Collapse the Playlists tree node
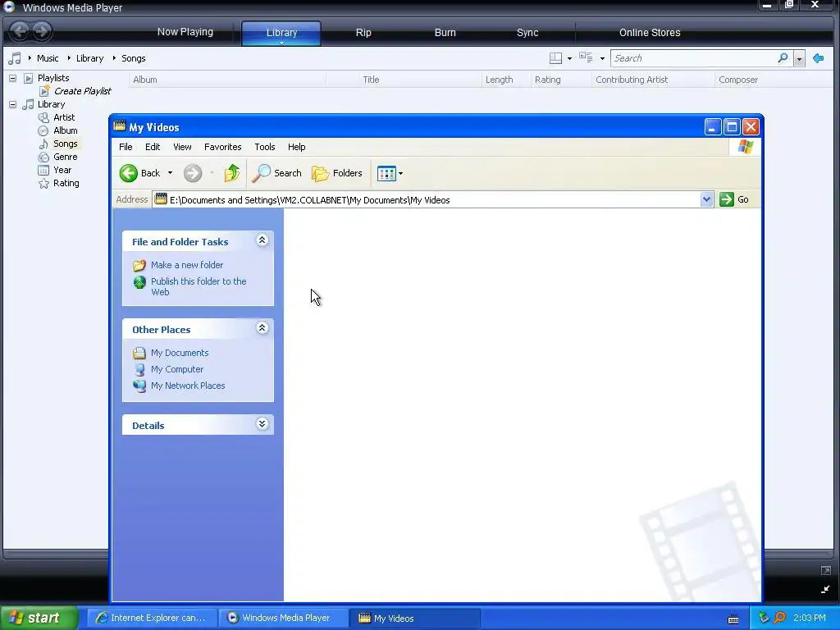Image resolution: width=840 pixels, height=630 pixels. [13, 78]
